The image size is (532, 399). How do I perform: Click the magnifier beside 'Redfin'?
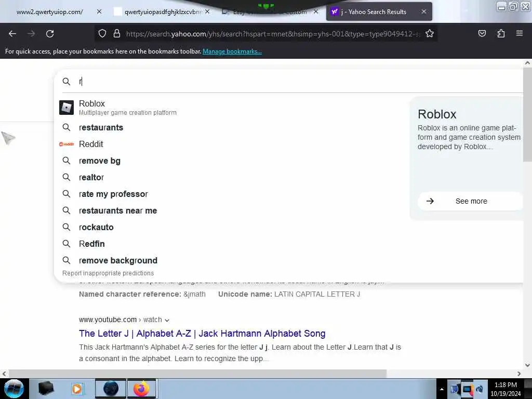pos(66,244)
